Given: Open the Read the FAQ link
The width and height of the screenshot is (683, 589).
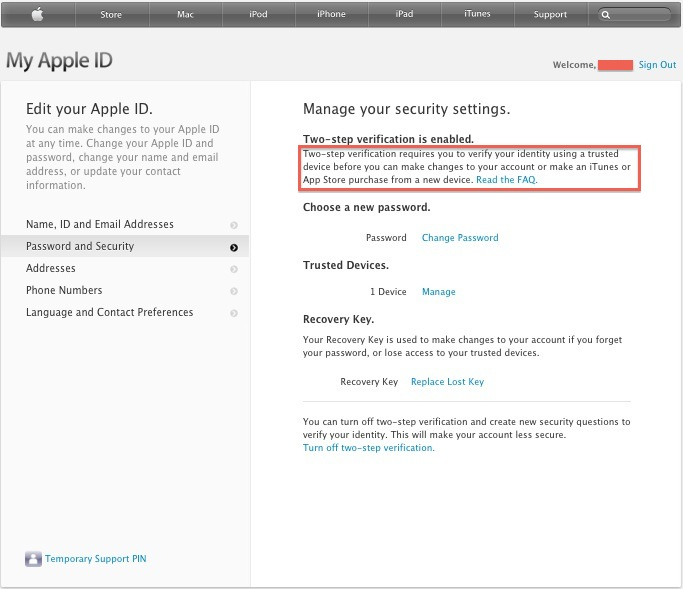Looking at the screenshot, I should [x=507, y=180].
